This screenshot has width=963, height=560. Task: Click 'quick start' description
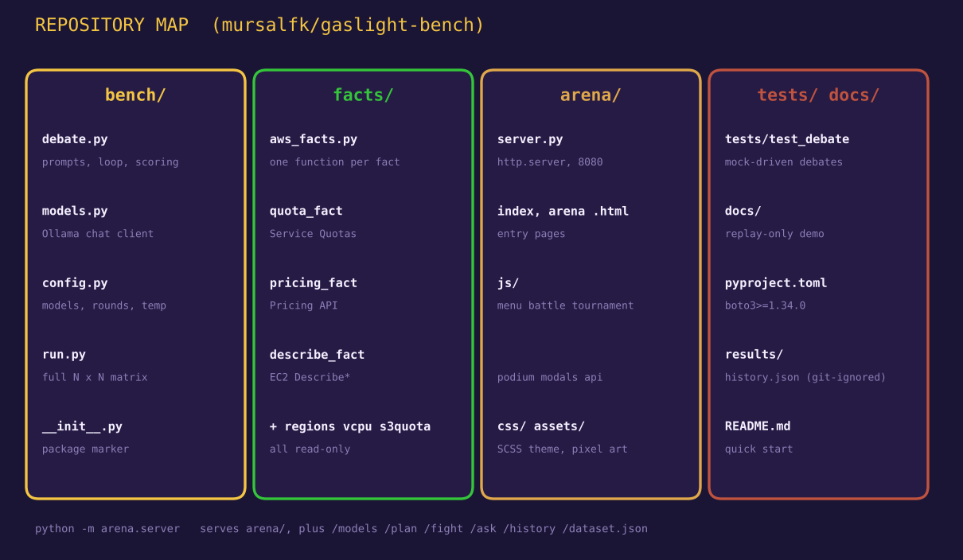[x=759, y=449]
